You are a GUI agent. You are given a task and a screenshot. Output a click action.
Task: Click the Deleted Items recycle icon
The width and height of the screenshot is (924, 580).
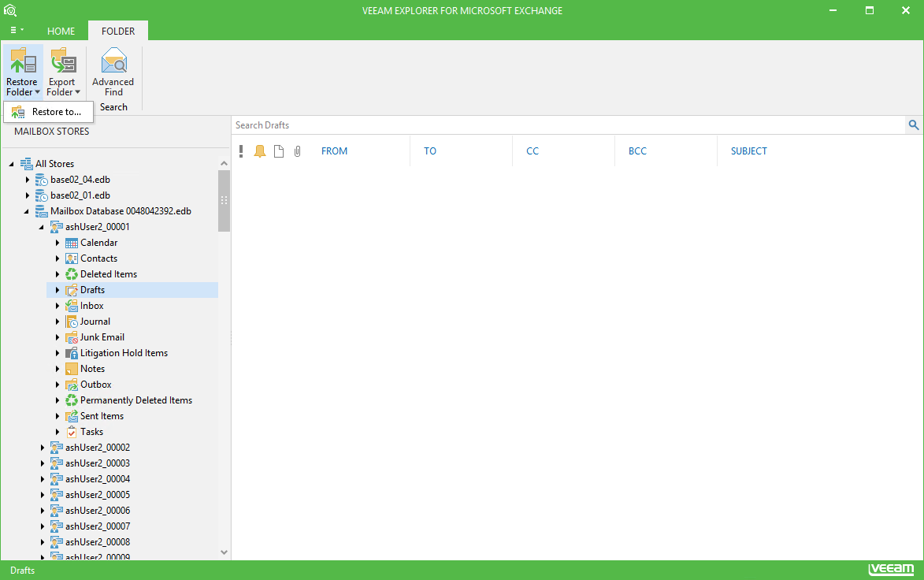coord(72,274)
